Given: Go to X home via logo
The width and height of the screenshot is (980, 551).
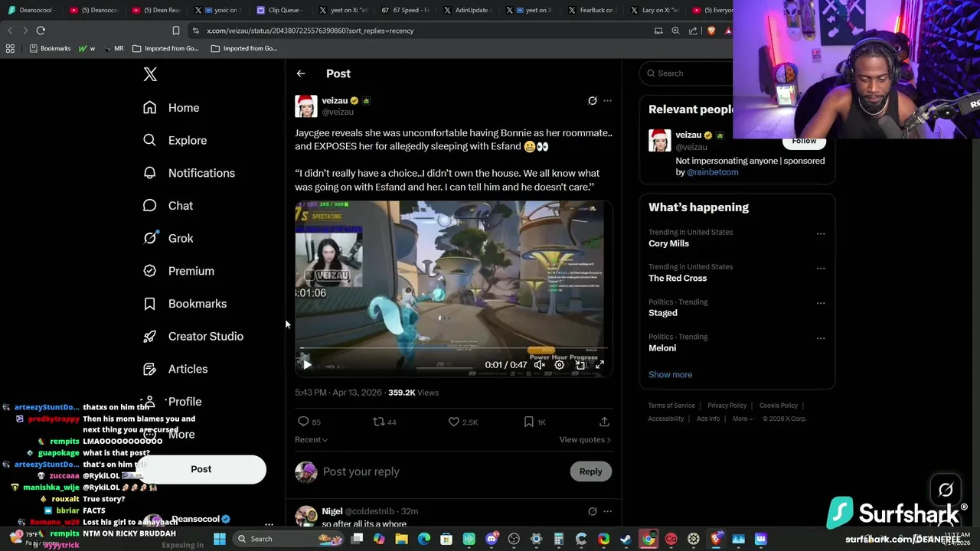Looking at the screenshot, I should coord(150,74).
